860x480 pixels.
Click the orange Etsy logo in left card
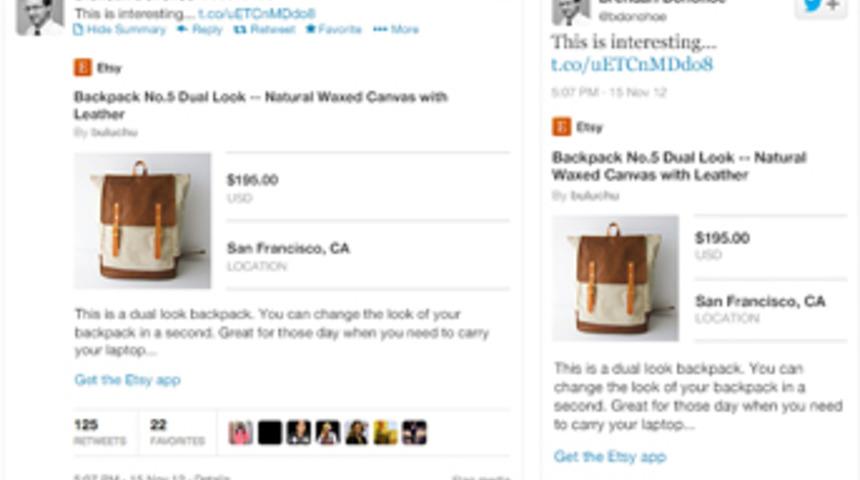83,68
